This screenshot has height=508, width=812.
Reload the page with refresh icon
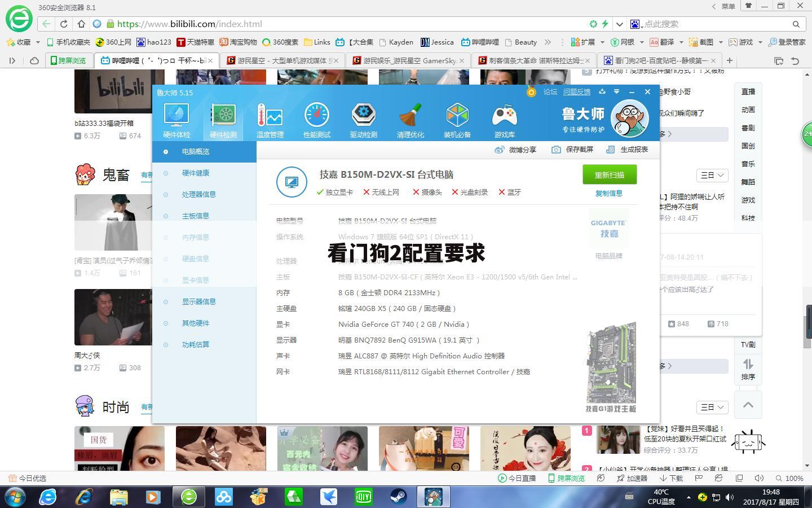pos(64,24)
